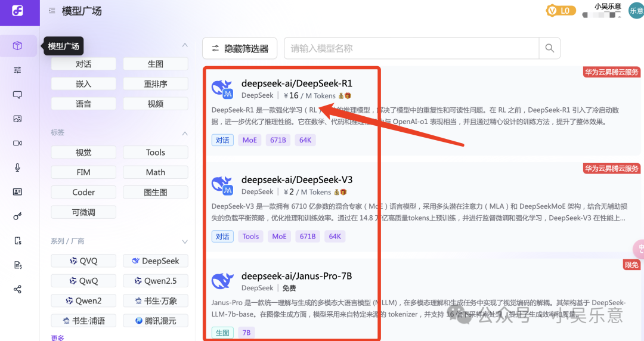
Task: Open the sliders playground sidebar icon
Action: point(17,70)
